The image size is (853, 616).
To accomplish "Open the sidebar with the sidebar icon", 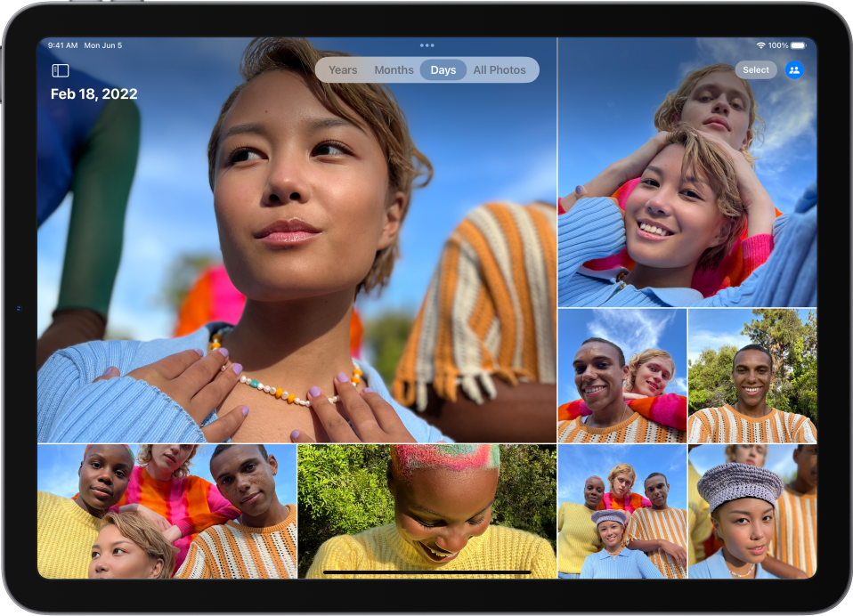I will point(58,69).
